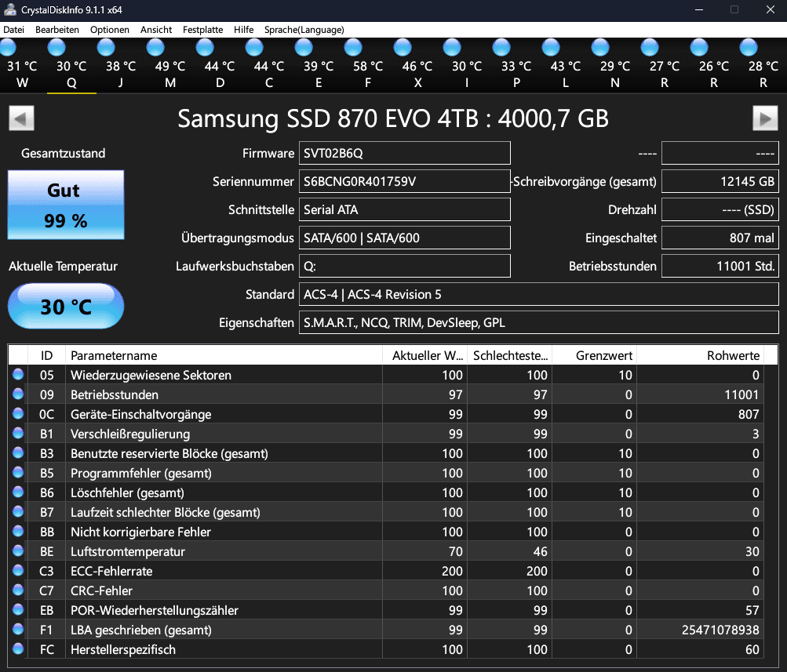The height and width of the screenshot is (672, 787).
Task: Go to next disk with right arrow
Action: (765, 118)
